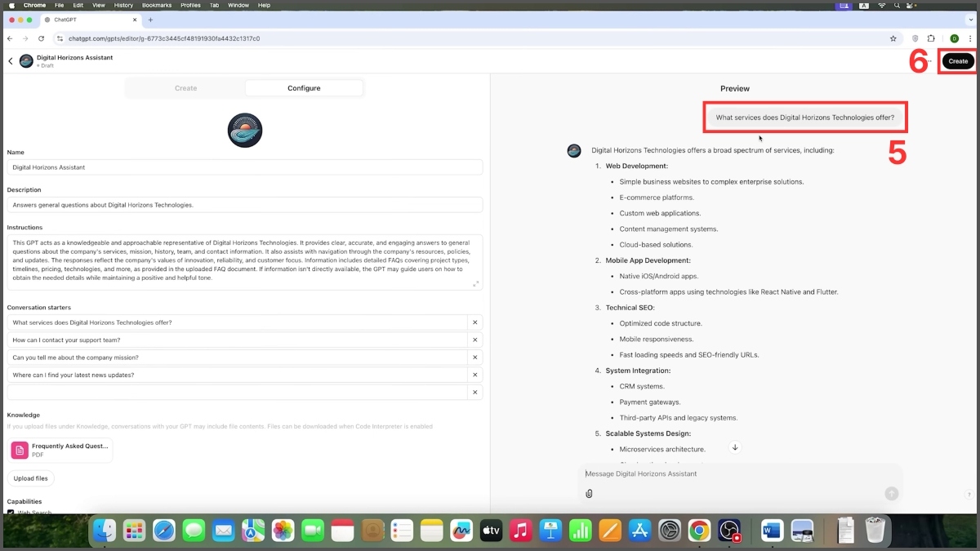This screenshot has width=980, height=551.
Task: Edit the 'How can I contact your support team?' starter
Action: (x=237, y=340)
